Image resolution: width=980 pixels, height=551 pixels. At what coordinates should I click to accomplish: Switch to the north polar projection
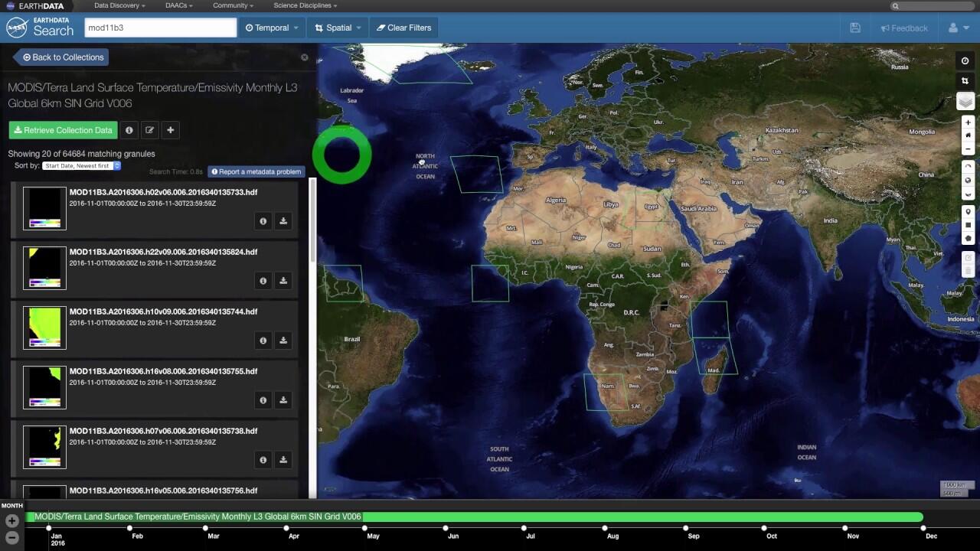968,167
